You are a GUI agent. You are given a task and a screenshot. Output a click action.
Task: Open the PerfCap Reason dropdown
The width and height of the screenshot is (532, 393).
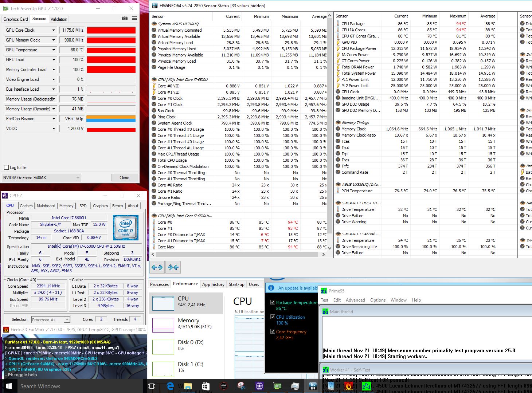(54, 119)
